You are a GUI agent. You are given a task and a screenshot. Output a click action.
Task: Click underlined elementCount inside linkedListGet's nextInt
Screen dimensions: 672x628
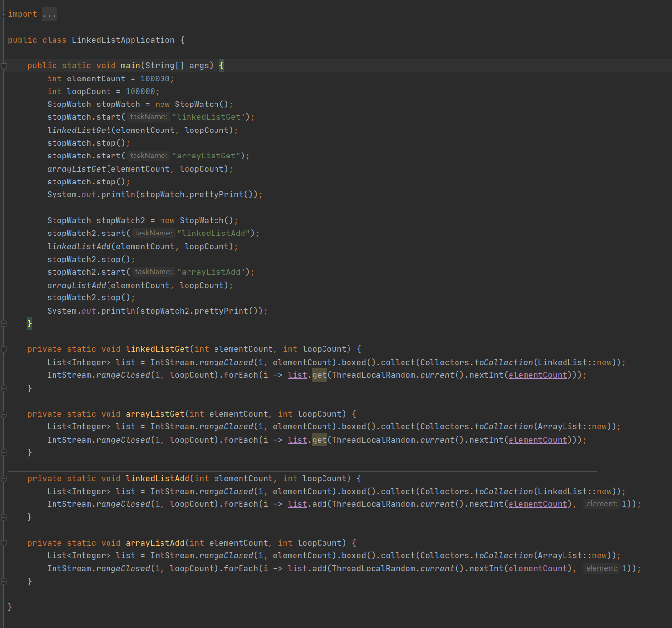pos(538,375)
